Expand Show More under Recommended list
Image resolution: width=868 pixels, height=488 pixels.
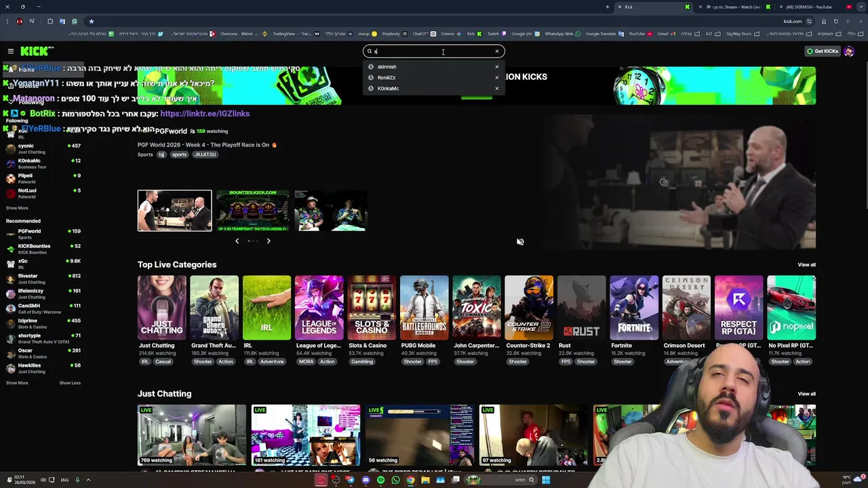pos(17,383)
